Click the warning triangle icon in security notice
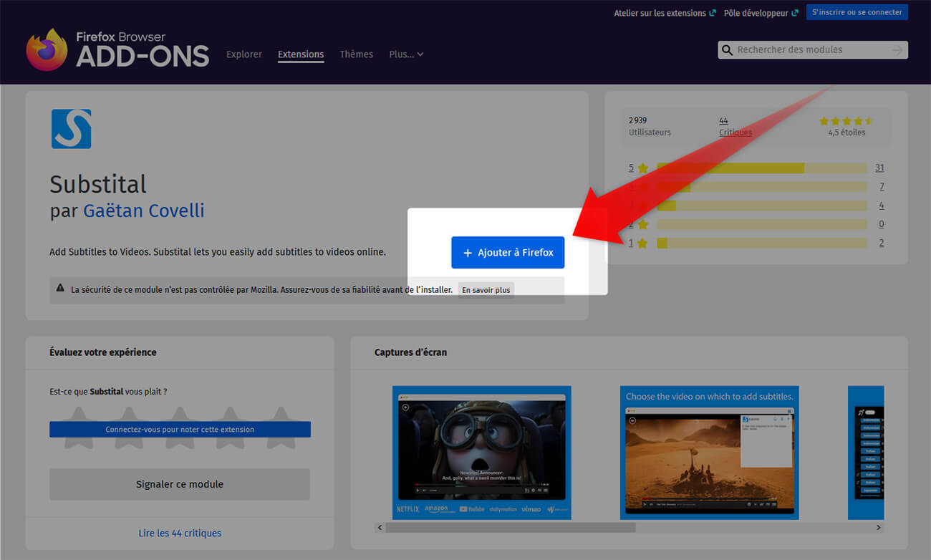 point(60,289)
